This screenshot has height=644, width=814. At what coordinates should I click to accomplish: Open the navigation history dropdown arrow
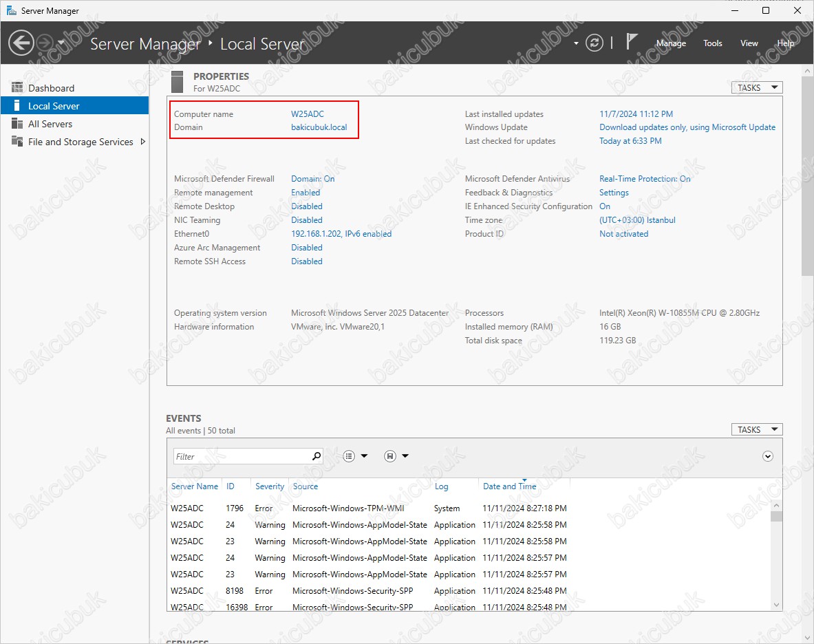pos(61,43)
